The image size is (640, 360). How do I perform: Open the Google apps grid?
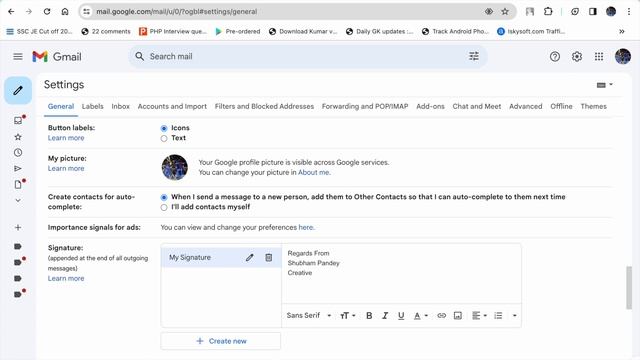[598, 57]
